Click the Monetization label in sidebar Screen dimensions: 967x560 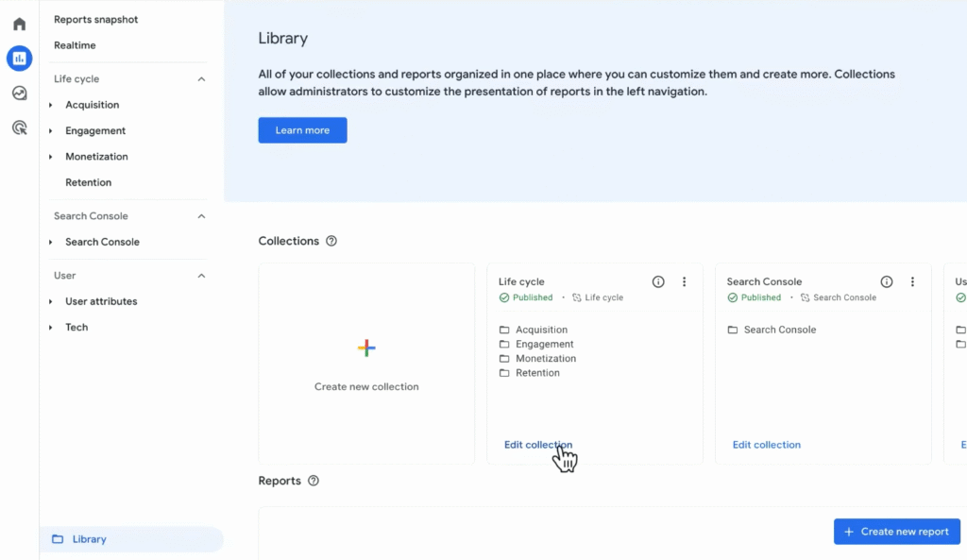point(97,157)
